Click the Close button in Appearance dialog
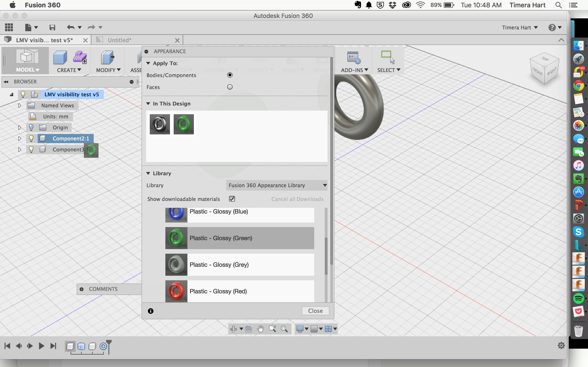 [315, 311]
